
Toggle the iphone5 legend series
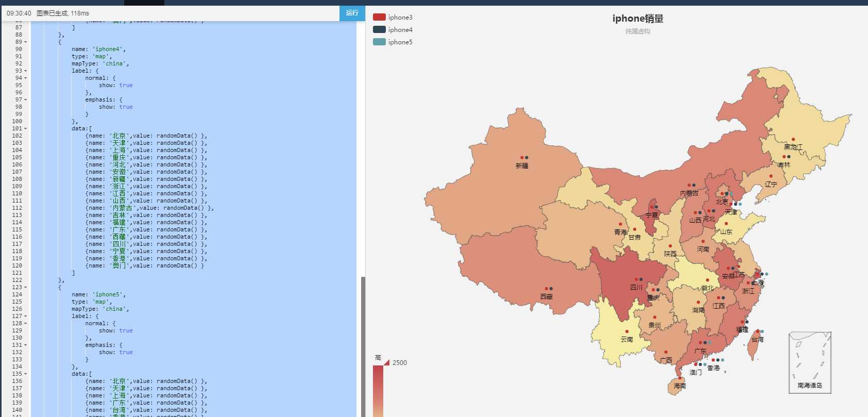click(x=393, y=42)
